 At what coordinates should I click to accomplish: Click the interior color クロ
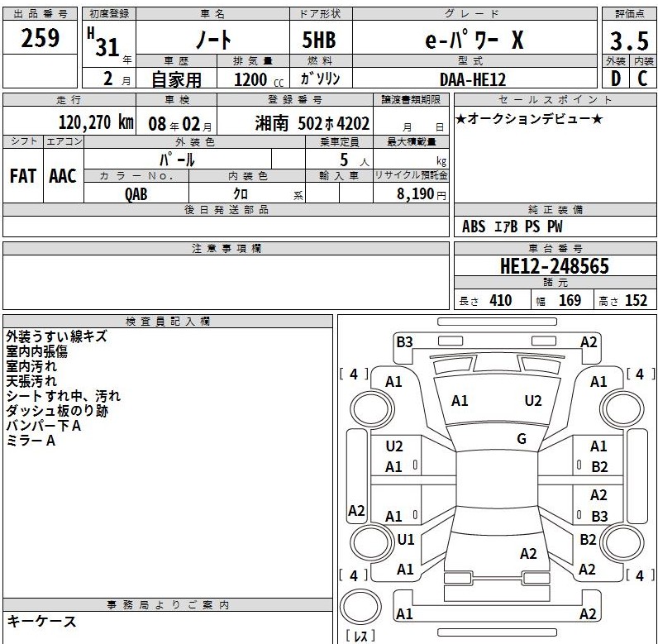[241, 193]
